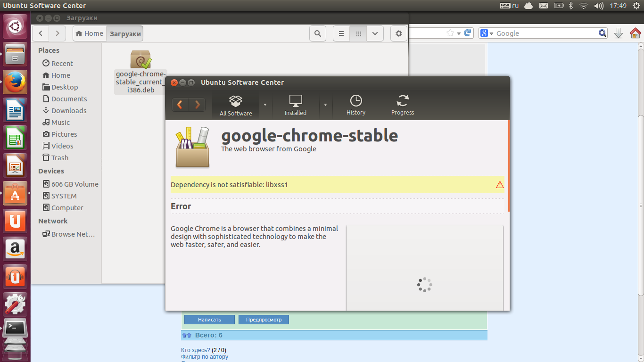
Task: Open Trash in the Places sidebar
Action: pyautogui.click(x=60, y=158)
